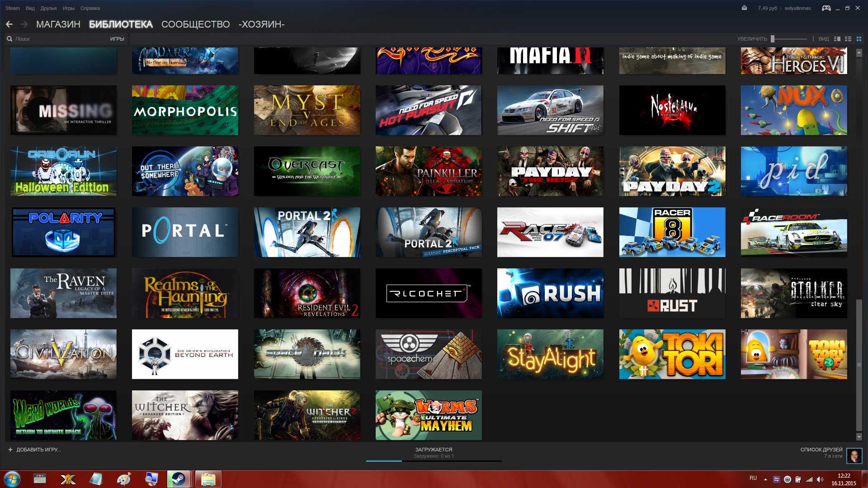The width and height of the screenshot is (868, 488).
Task: Click the RU language indicator
Action: tap(753, 478)
